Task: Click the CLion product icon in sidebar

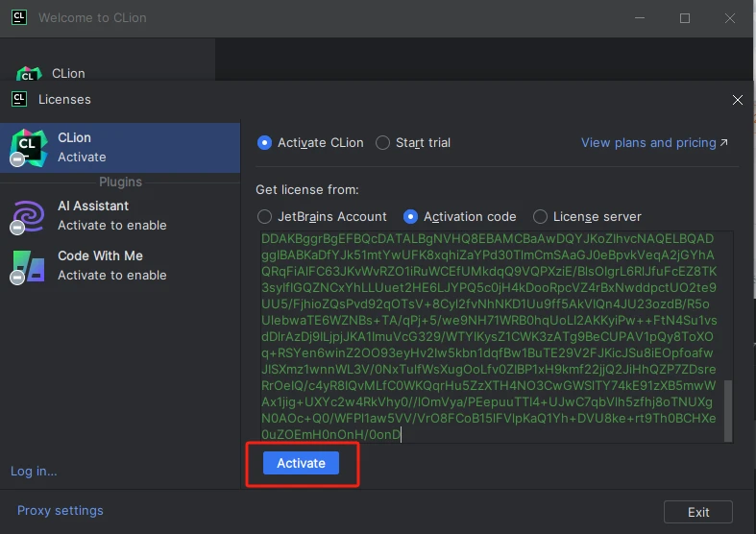Action: tap(29, 147)
